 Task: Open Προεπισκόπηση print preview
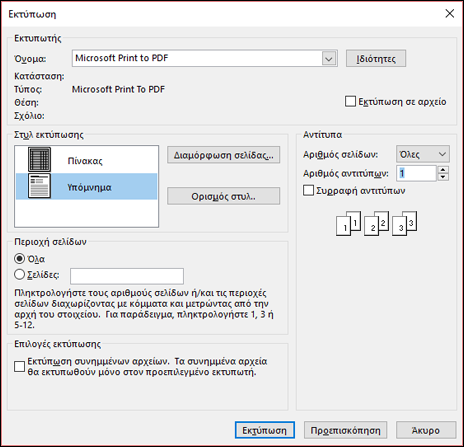click(x=345, y=430)
